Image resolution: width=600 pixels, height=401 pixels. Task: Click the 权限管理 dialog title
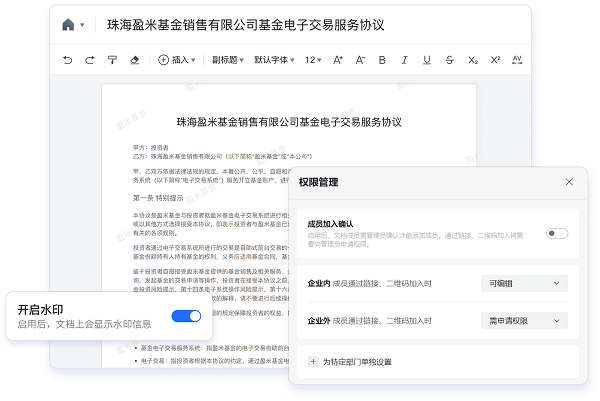[x=318, y=182]
